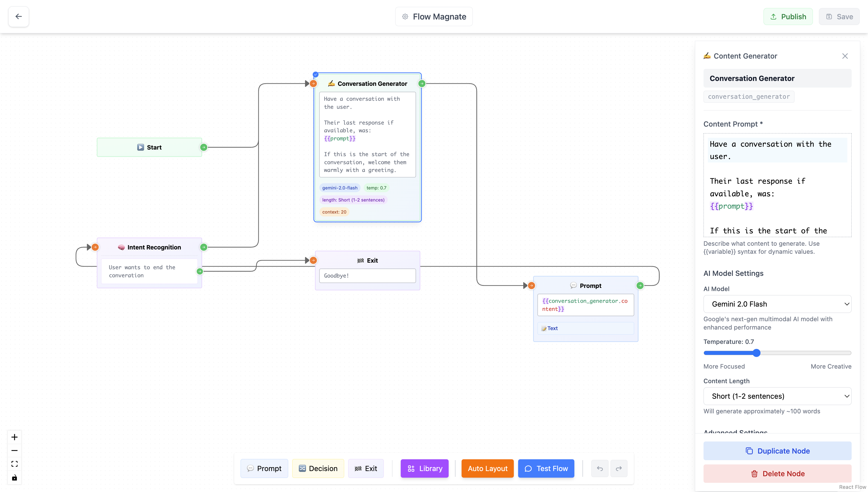Add a Decision node from toolbar
868x492 pixels.
click(x=318, y=468)
